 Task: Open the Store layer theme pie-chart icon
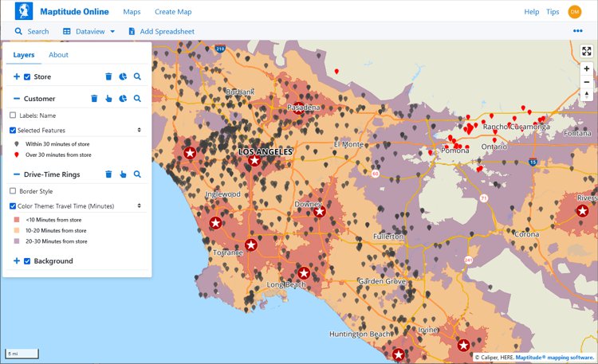pos(123,76)
